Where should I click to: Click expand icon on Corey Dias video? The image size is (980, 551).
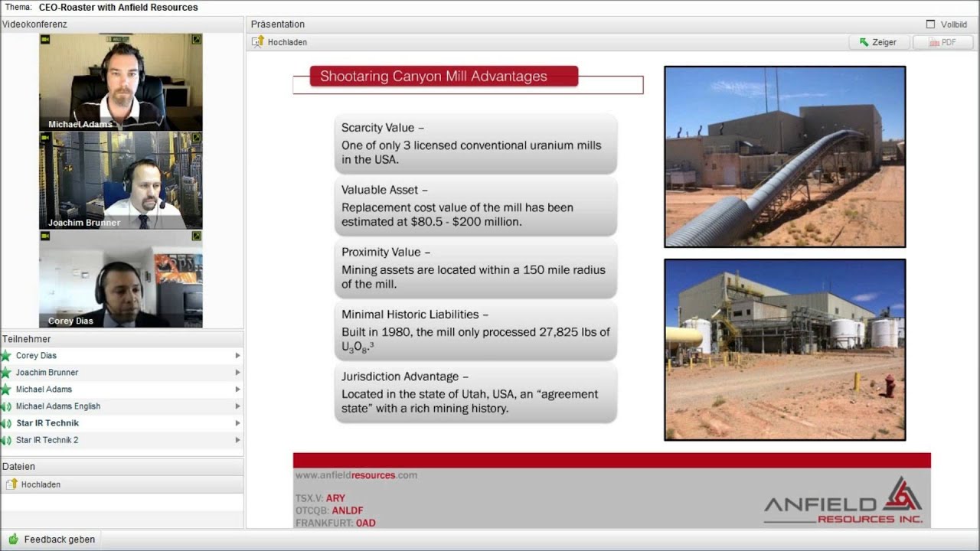197,236
